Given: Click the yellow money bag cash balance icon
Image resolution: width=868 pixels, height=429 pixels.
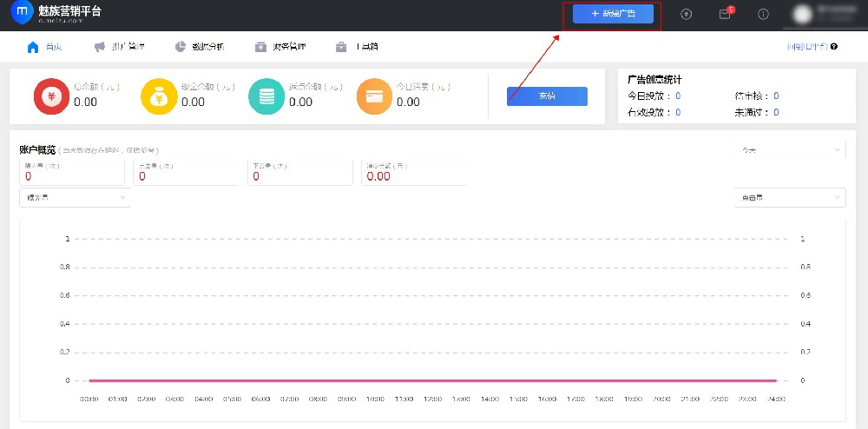Looking at the screenshot, I should point(159,96).
